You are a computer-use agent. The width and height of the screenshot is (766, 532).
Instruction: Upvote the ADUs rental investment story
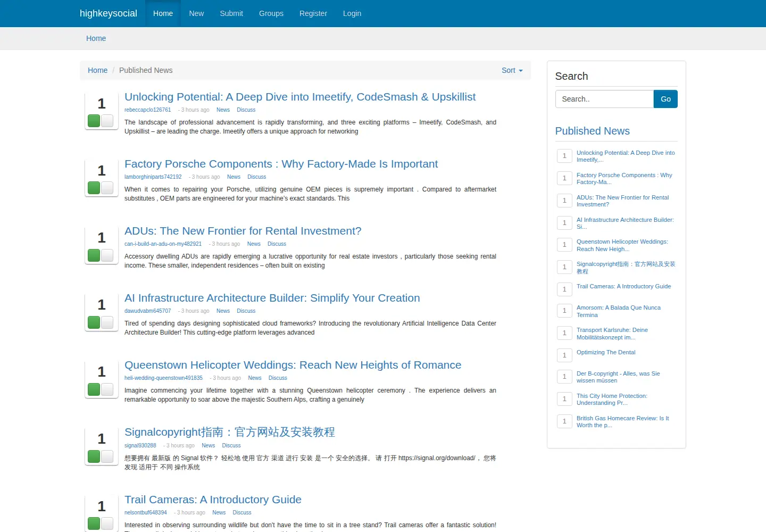coord(94,255)
